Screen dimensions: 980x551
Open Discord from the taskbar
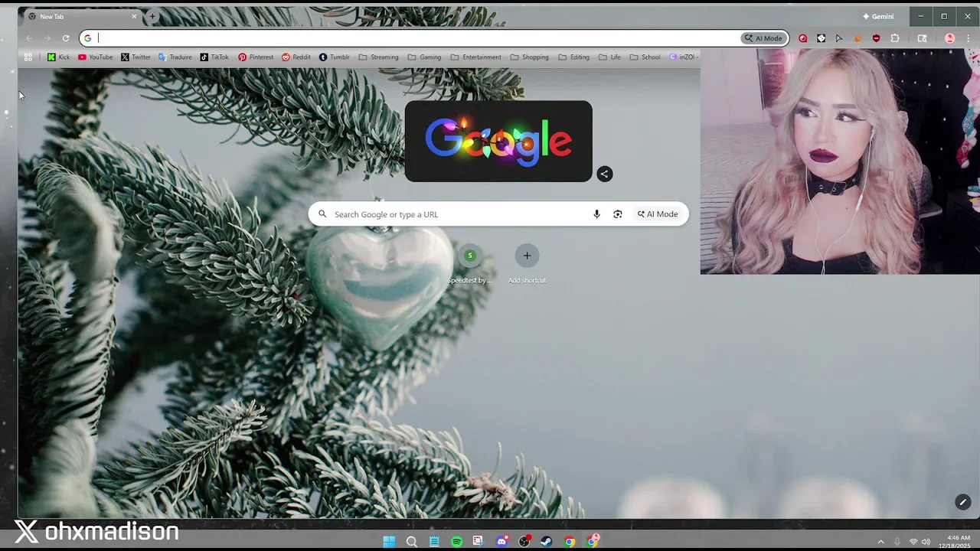(501, 542)
